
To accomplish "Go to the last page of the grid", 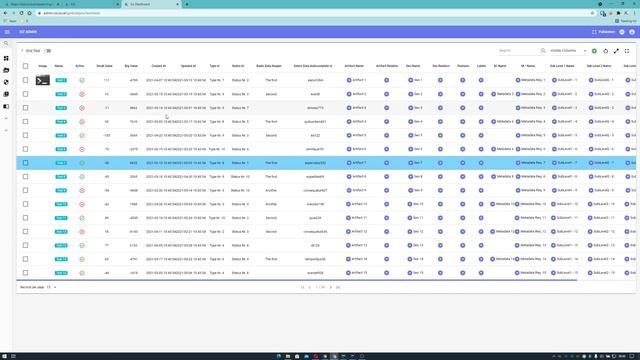I will coord(338,287).
